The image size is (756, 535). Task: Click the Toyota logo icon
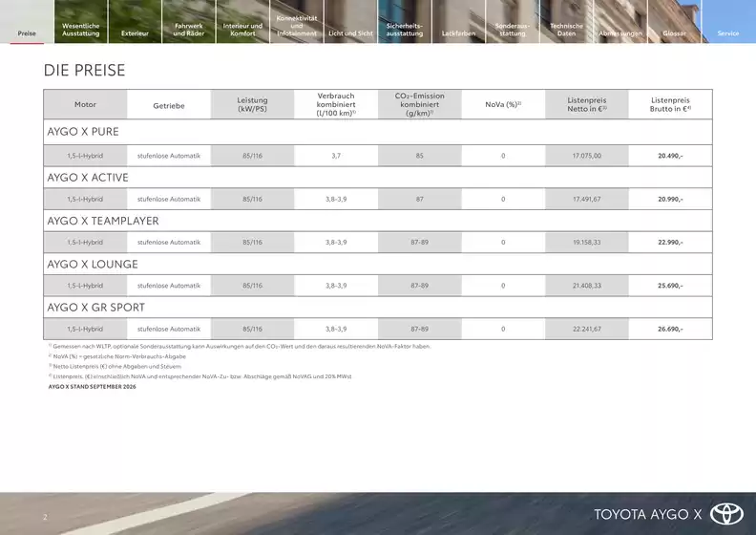coord(726,513)
